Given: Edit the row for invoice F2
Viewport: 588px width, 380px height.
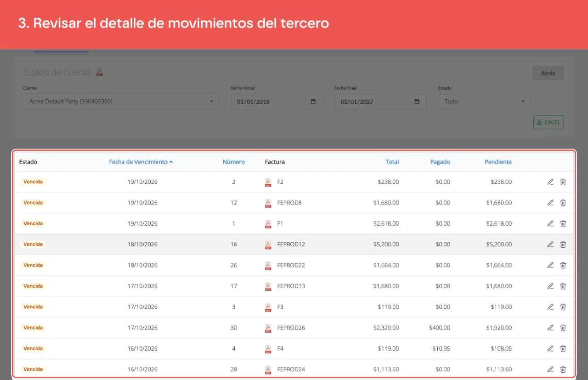Looking at the screenshot, I should [550, 182].
